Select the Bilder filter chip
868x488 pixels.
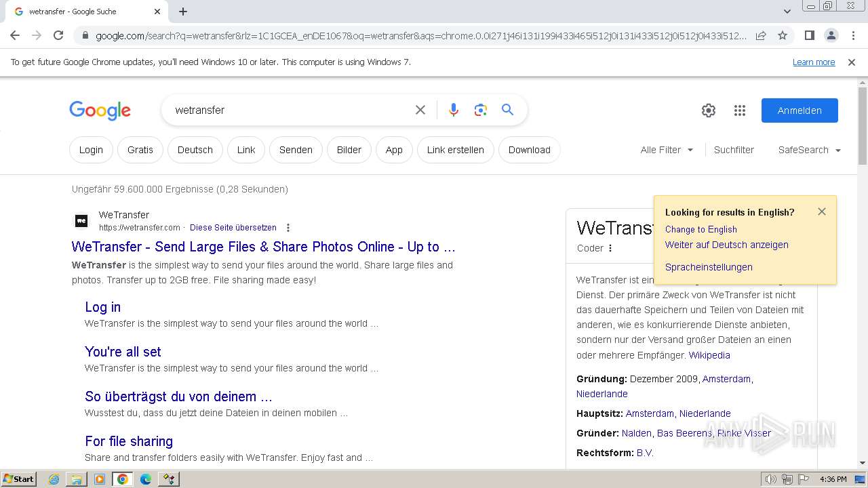point(349,150)
